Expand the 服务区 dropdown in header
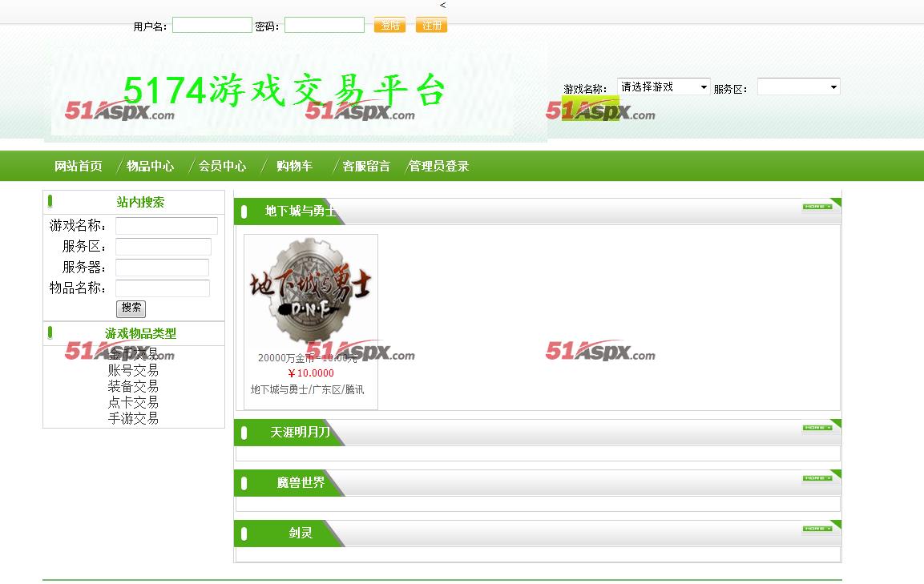The height and width of the screenshot is (584, 924). tap(798, 87)
